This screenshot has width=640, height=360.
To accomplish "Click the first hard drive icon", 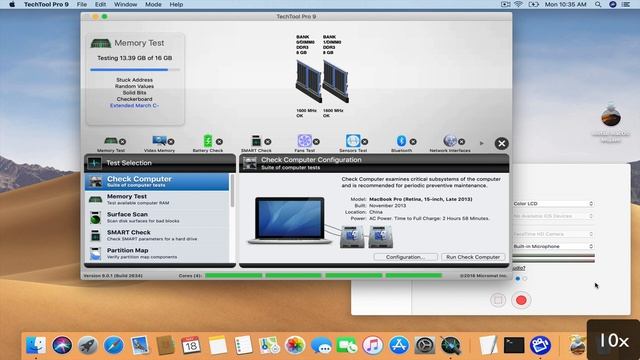I will click(352, 236).
